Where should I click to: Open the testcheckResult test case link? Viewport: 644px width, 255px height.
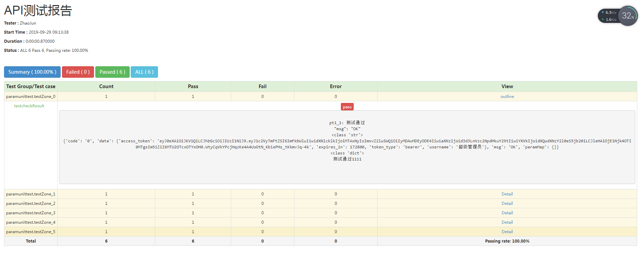pos(29,106)
